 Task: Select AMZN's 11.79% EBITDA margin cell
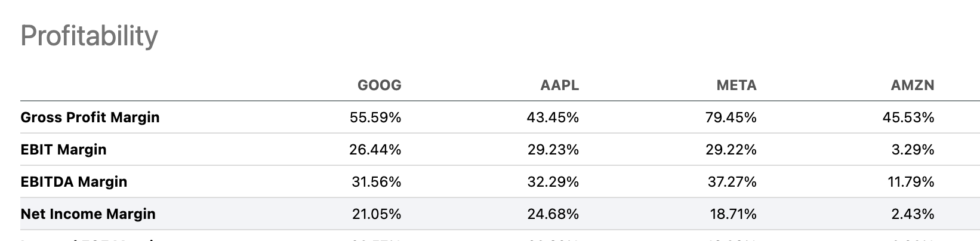pos(911,182)
